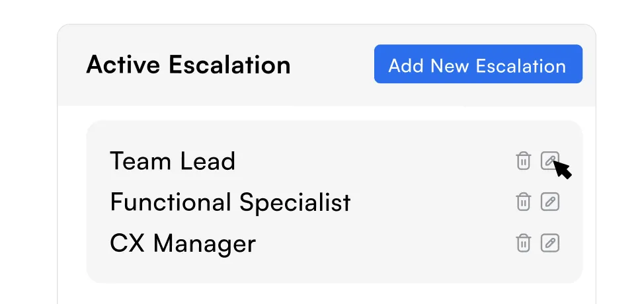Delete the Team Lead escalation
Image resolution: width=644 pixels, height=304 pixels.
[523, 161]
